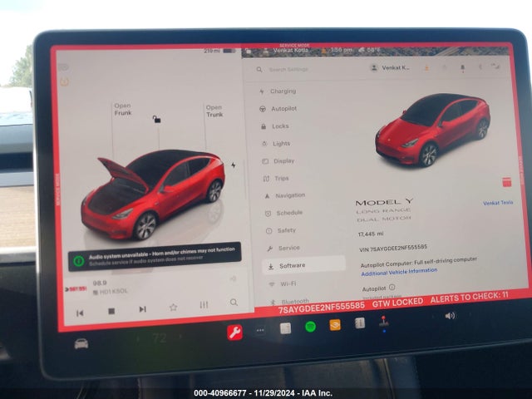Tap the headlight indicator icon at top left

tap(63, 67)
